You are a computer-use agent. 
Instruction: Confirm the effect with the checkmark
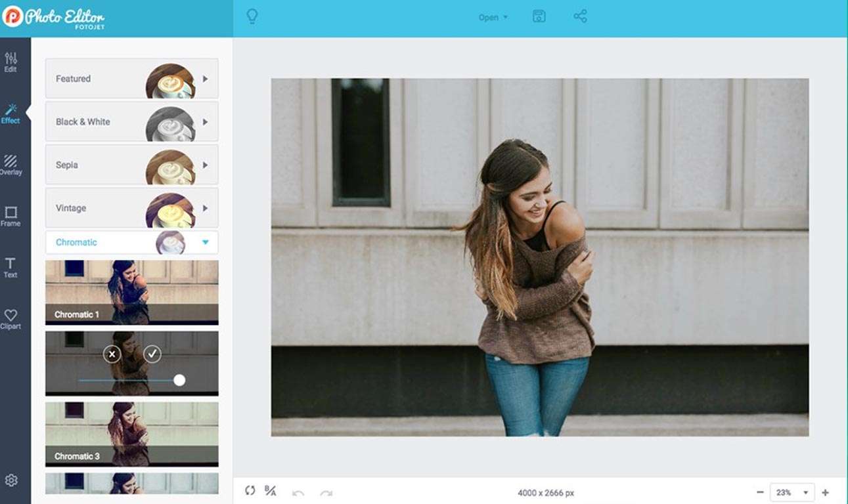[152, 354]
